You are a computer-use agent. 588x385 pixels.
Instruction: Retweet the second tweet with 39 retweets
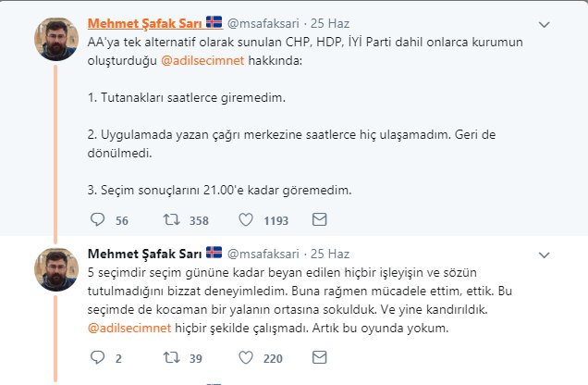[170, 356]
